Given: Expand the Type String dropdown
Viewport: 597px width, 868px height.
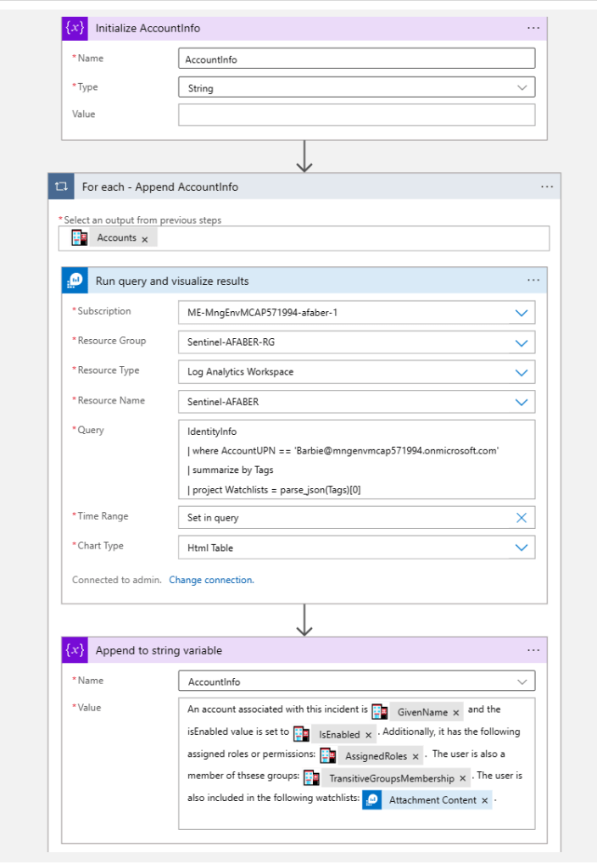Looking at the screenshot, I should tap(522, 87).
